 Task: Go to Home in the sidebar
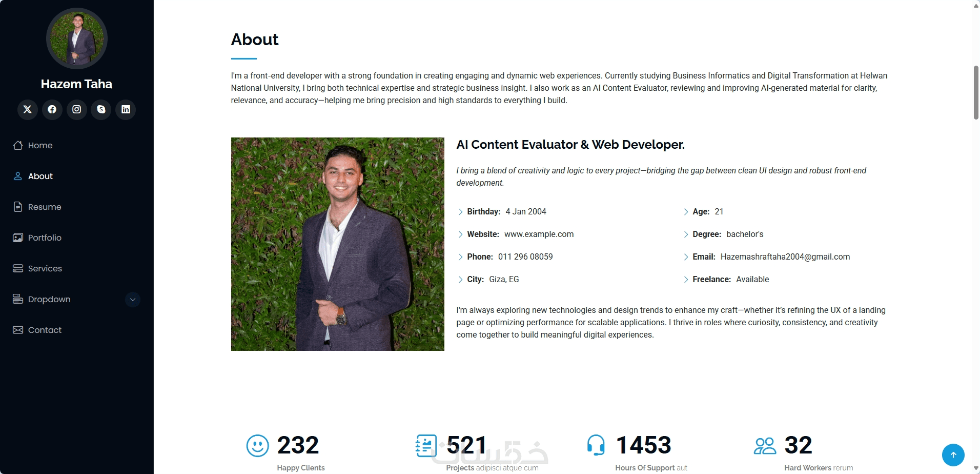click(x=40, y=146)
